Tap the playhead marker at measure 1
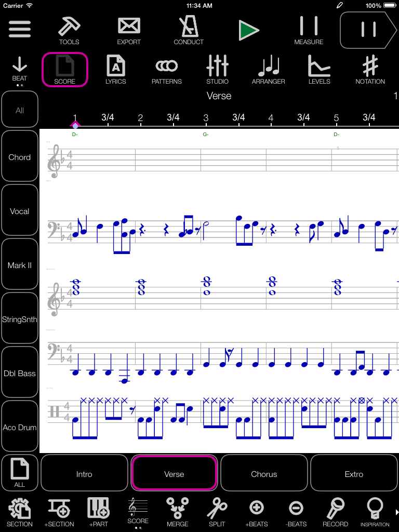Image resolution: width=399 pixels, height=532 pixels. tap(75, 125)
